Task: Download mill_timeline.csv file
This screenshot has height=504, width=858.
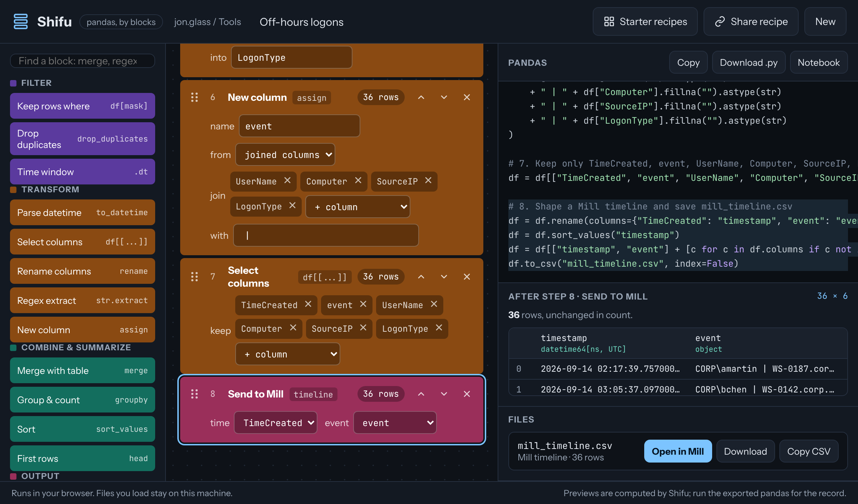Action: click(745, 451)
